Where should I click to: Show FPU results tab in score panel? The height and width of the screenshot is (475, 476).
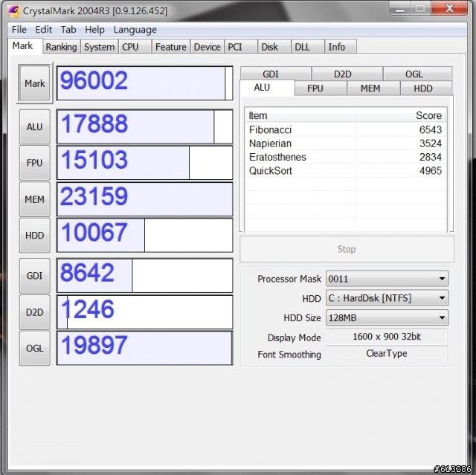coord(321,88)
